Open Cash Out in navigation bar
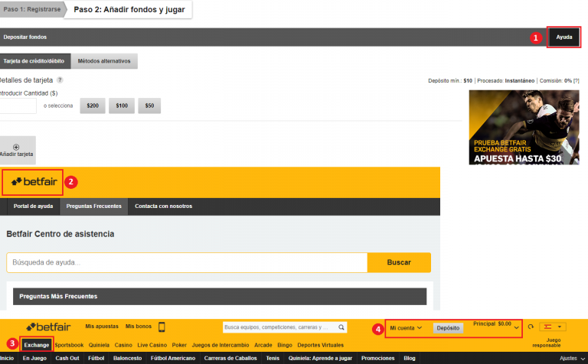Screen dimensions: 588x364 pyautogui.click(x=67, y=359)
